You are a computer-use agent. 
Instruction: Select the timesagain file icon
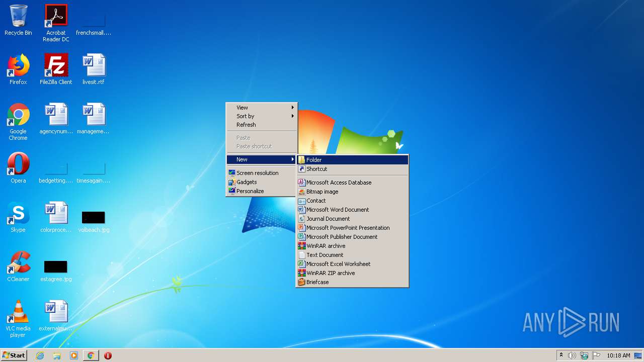[x=94, y=172]
